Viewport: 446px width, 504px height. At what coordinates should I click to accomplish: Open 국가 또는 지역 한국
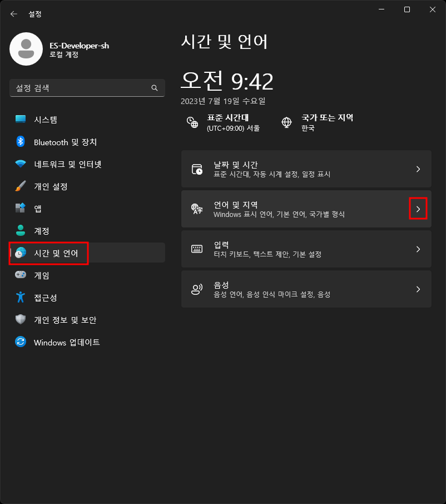tap(317, 123)
